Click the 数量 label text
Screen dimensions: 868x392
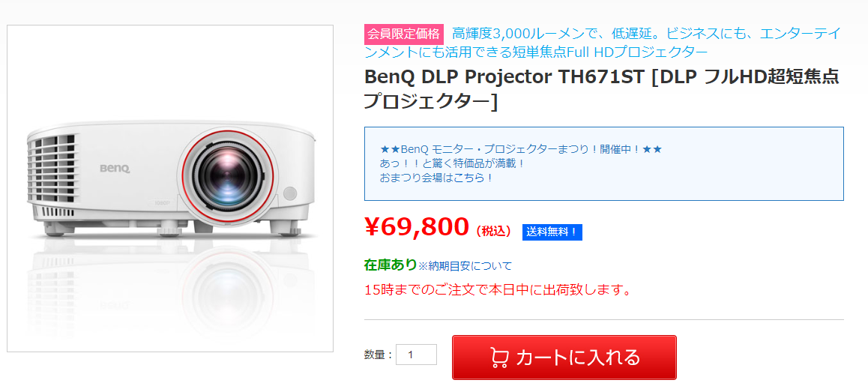click(x=378, y=355)
